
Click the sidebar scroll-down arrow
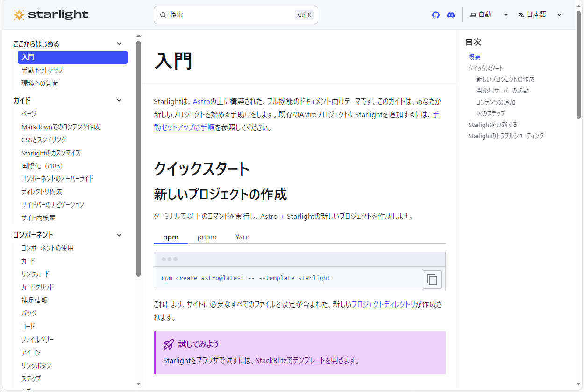138,384
